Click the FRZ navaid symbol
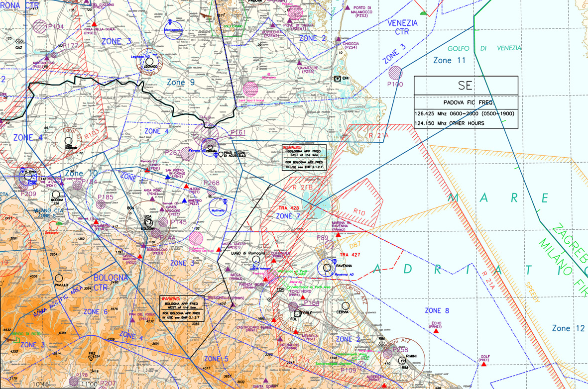Image resolution: width=588 pixels, height=389 pixels. tap(91, 358)
